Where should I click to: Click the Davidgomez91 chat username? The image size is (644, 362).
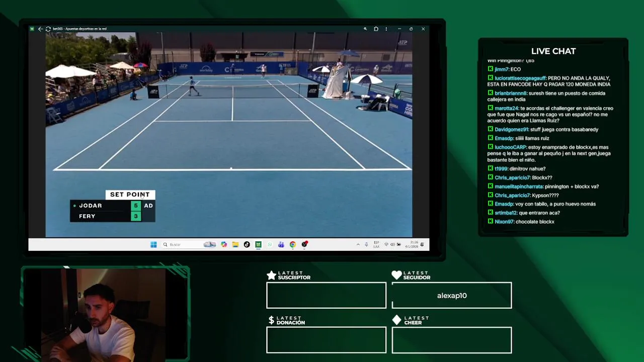tap(511, 129)
